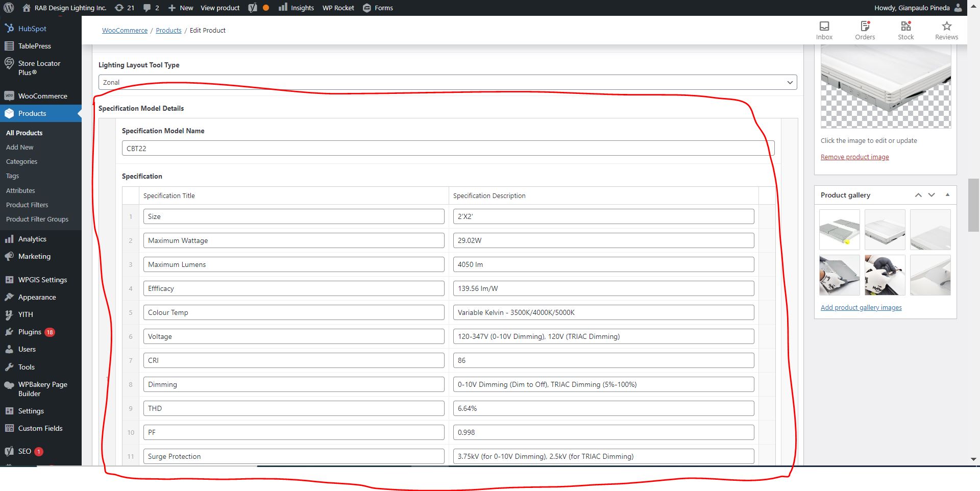Click the updates icon showing 21
980x491 pixels.
(x=124, y=8)
